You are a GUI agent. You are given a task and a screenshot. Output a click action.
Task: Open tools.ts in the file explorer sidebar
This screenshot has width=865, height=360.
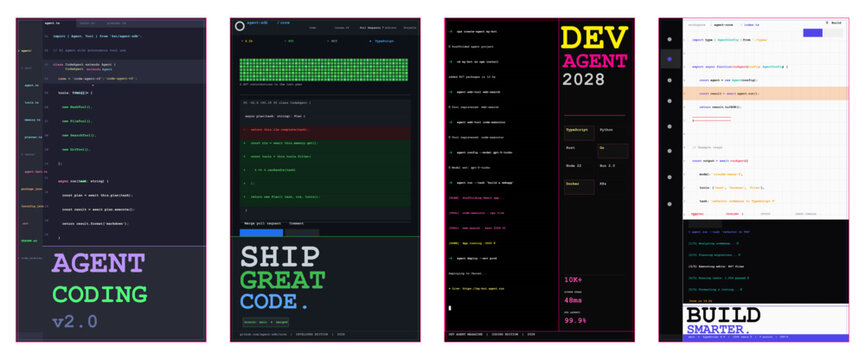(x=30, y=103)
